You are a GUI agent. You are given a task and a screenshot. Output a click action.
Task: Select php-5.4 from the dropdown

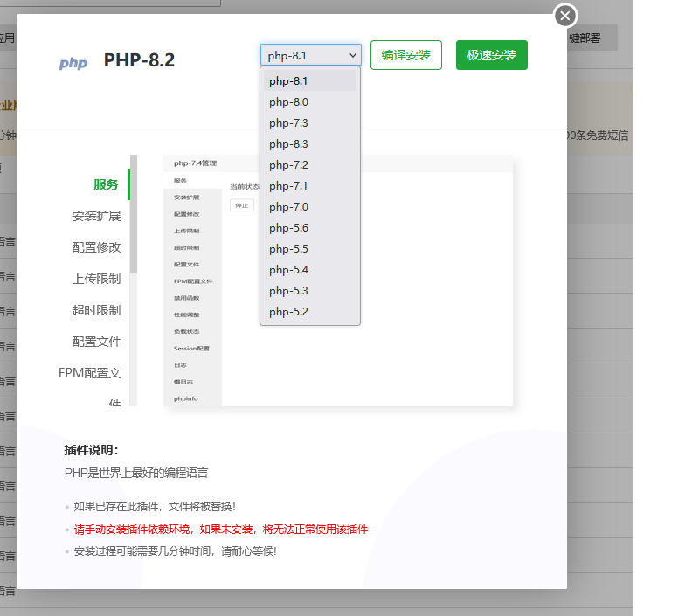point(310,270)
